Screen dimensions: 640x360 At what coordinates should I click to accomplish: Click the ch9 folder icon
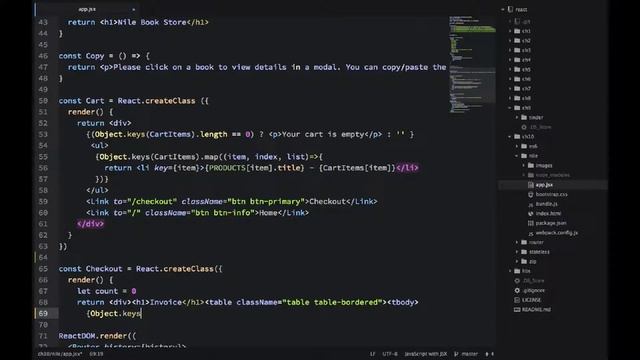click(x=517, y=108)
